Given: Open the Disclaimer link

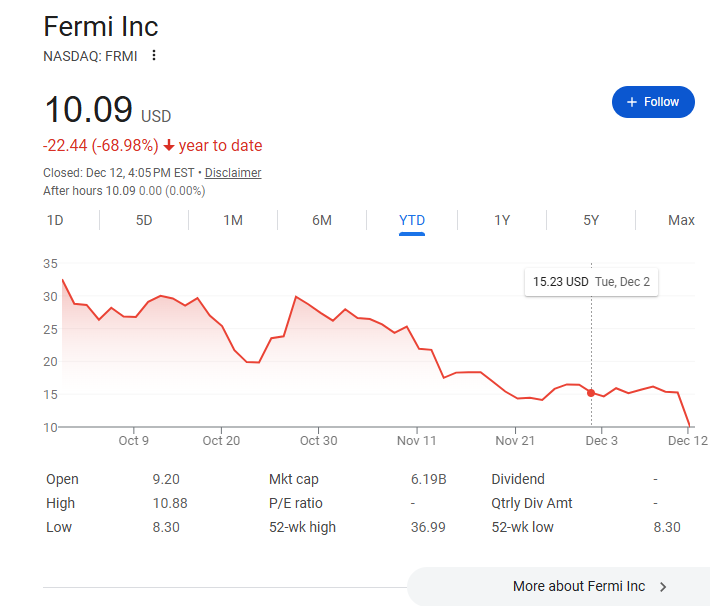Looking at the screenshot, I should [233, 173].
